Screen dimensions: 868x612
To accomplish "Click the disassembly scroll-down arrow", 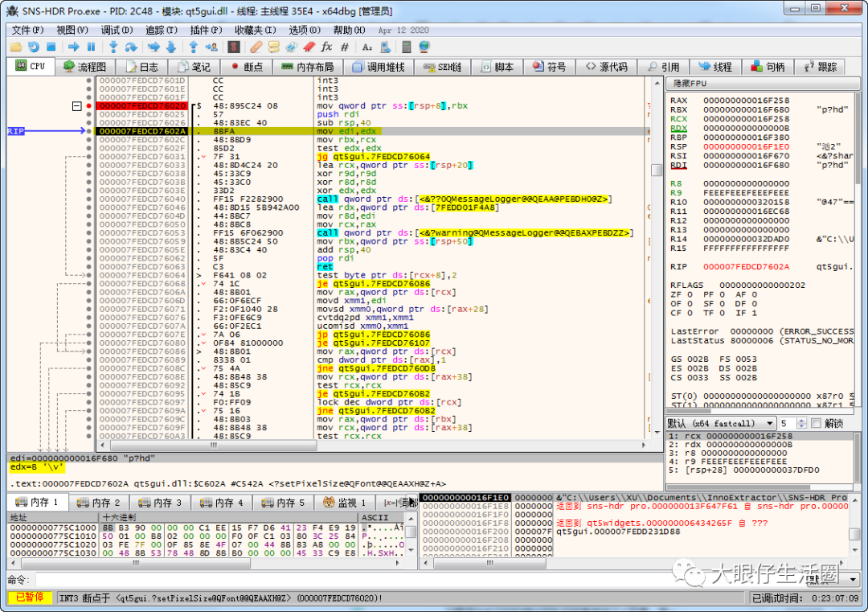I will coord(657,433).
